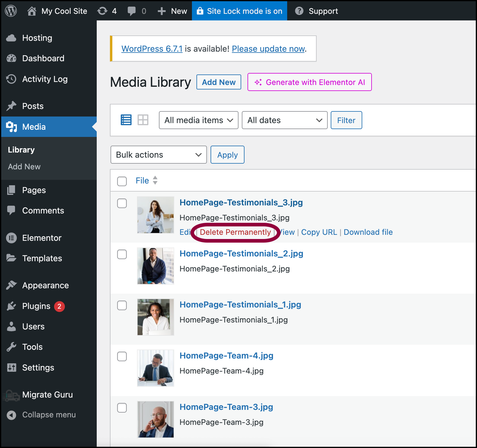Switch to list view icon
This screenshot has width=477, height=448.
[x=126, y=120]
